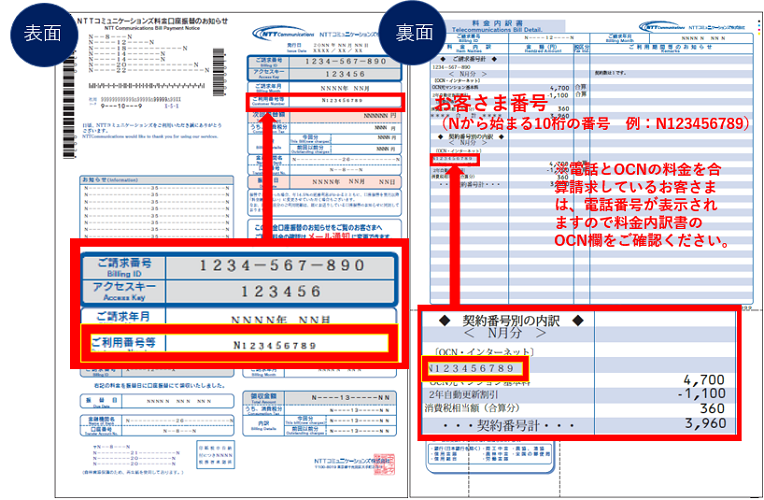
Task: Click the Telecommunications Bill Detail subtitle
Action: click(x=497, y=30)
